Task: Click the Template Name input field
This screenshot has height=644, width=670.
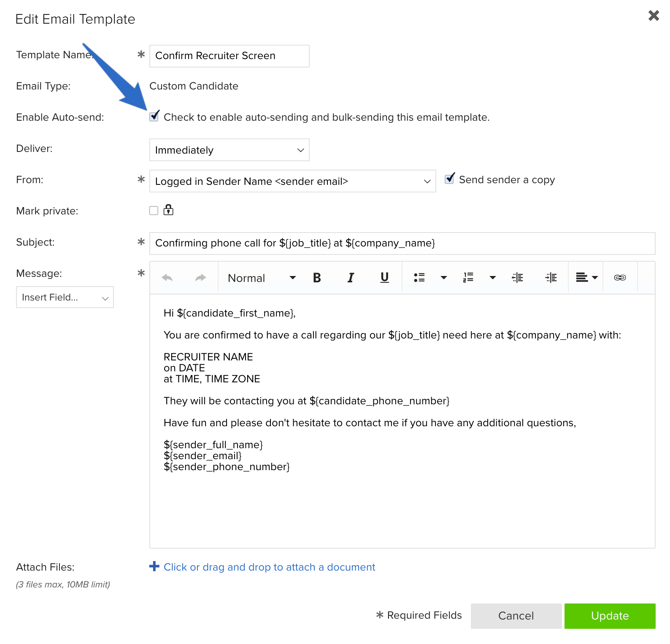Action: click(230, 56)
